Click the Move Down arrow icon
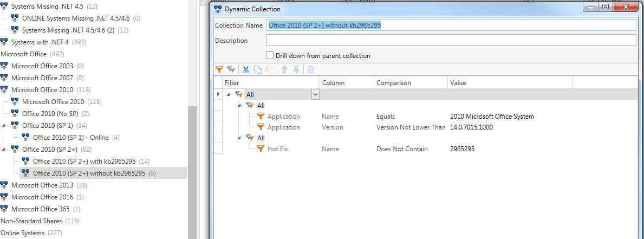This screenshot has width=644, height=239. (x=296, y=69)
